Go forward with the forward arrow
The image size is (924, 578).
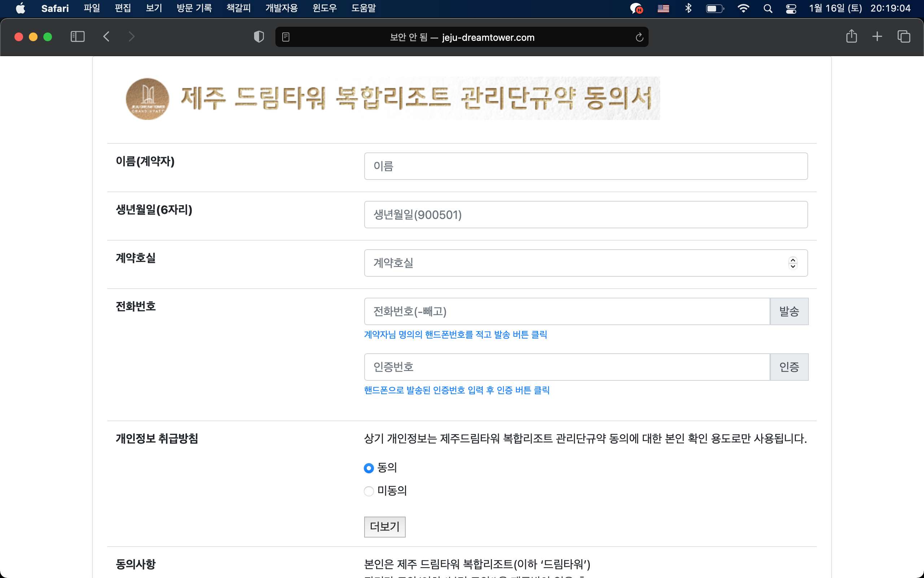132,37
